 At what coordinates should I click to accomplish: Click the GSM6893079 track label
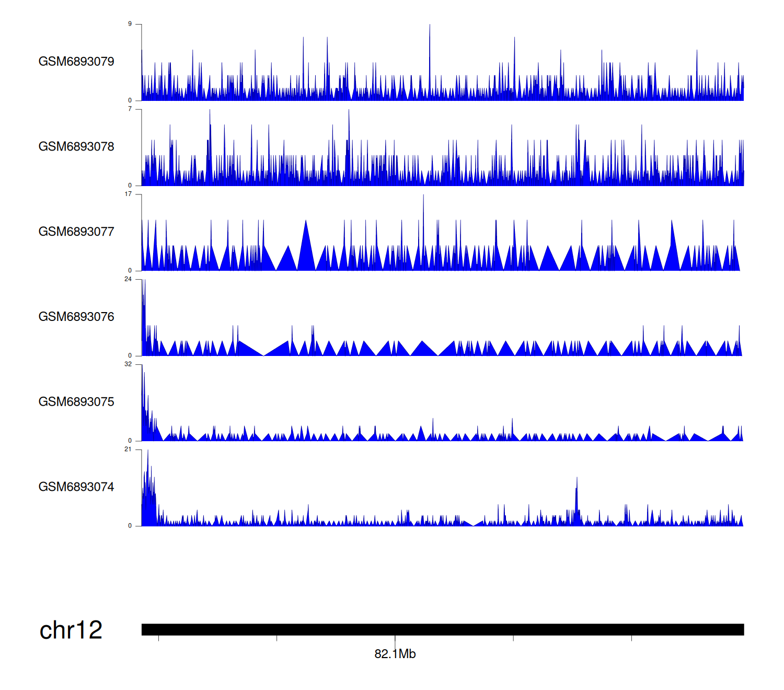pyautogui.click(x=76, y=62)
